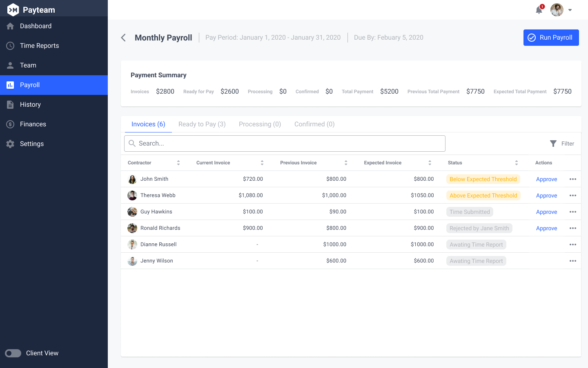Screen dimensions: 588x368
Task: Click the back arrow beside Monthly Payroll
Action: 123,38
